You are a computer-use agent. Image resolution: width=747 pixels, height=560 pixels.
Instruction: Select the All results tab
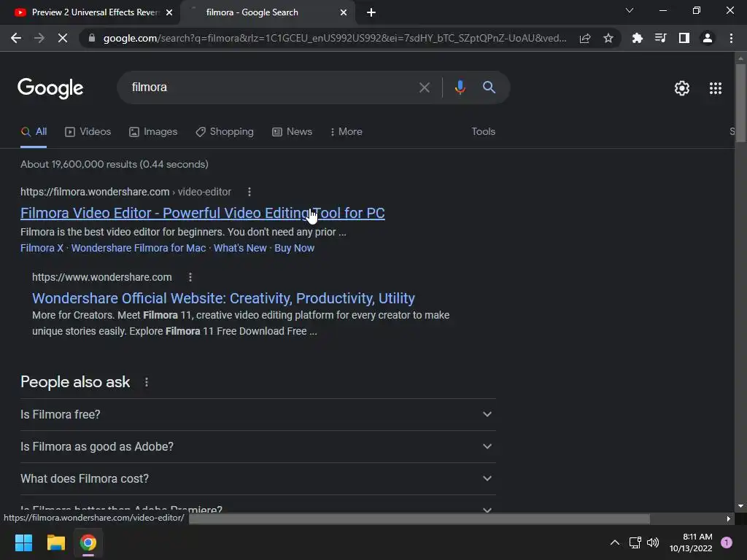(34, 132)
